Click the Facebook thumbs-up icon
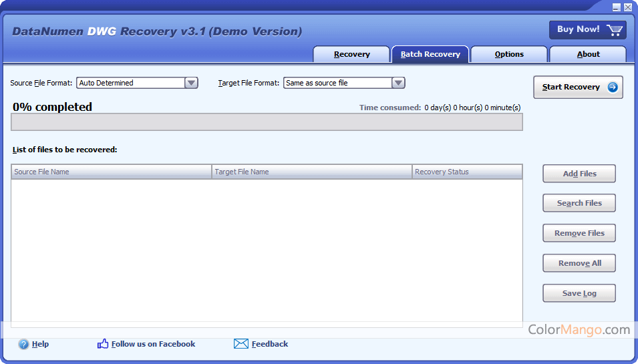This screenshot has width=638, height=364. 103,344
